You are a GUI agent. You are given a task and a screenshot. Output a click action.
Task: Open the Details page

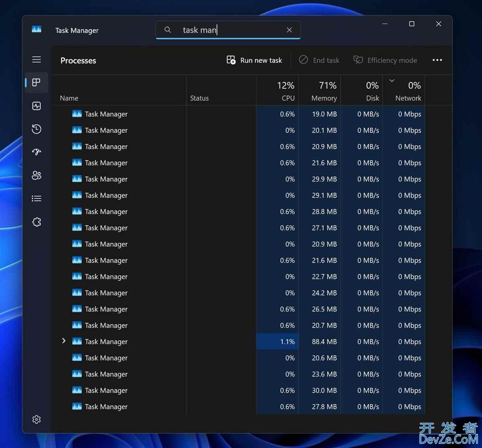point(36,198)
